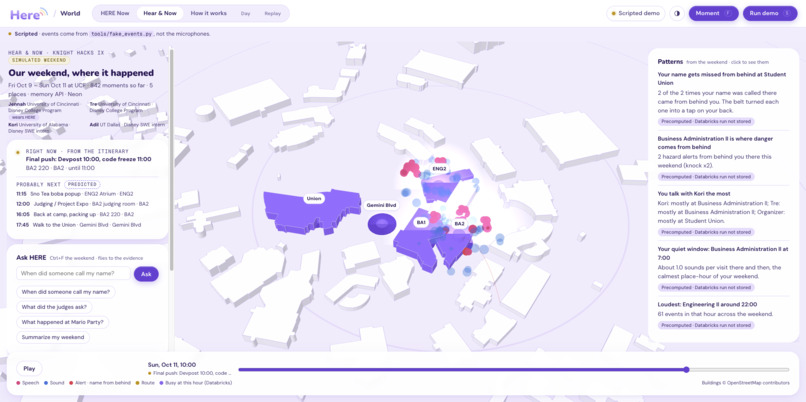The width and height of the screenshot is (806, 402).
Task: Click the Moment button
Action: click(713, 13)
